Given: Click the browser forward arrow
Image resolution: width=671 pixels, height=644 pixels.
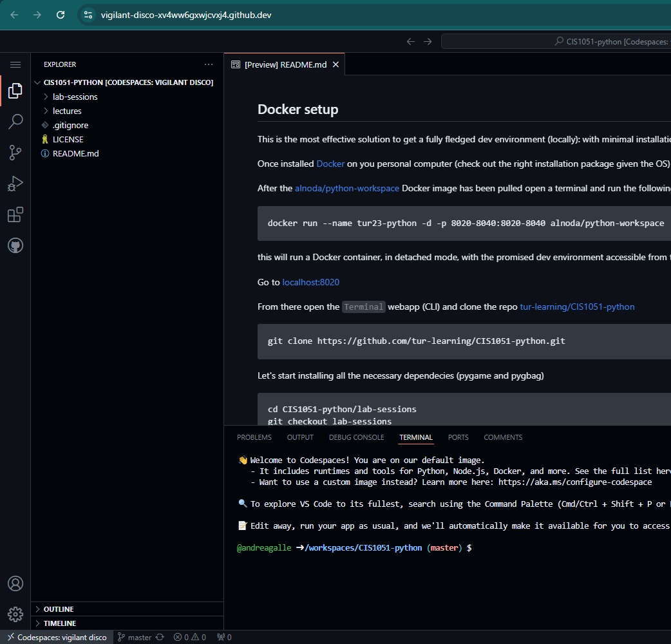Looking at the screenshot, I should 37,15.
